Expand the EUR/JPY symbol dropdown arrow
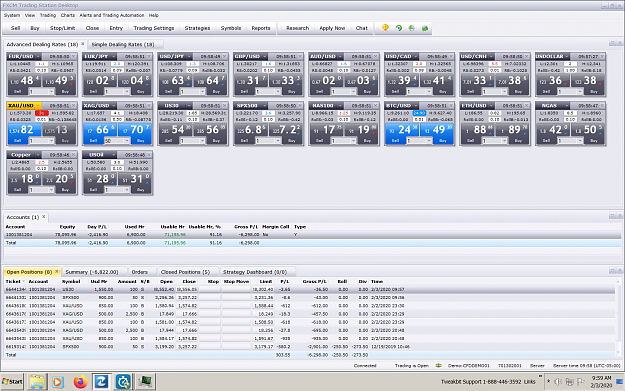Image resolution: width=625 pixels, height=391 pixels. (114, 56)
